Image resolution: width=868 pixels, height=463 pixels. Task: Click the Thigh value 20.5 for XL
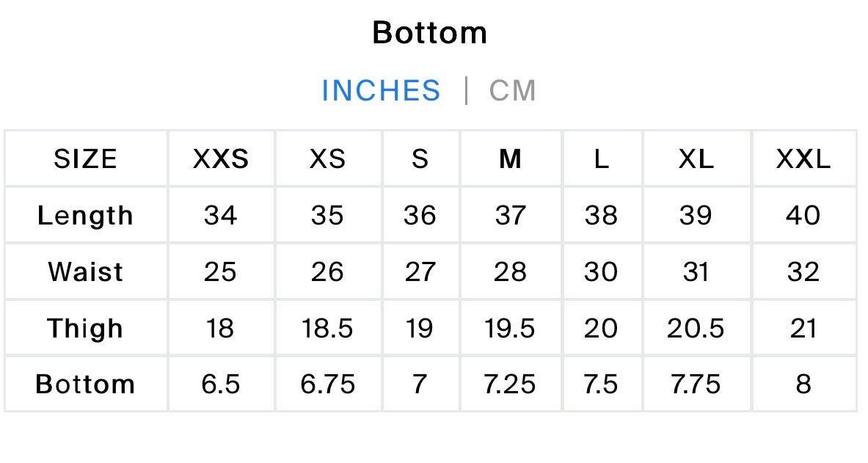pos(696,329)
